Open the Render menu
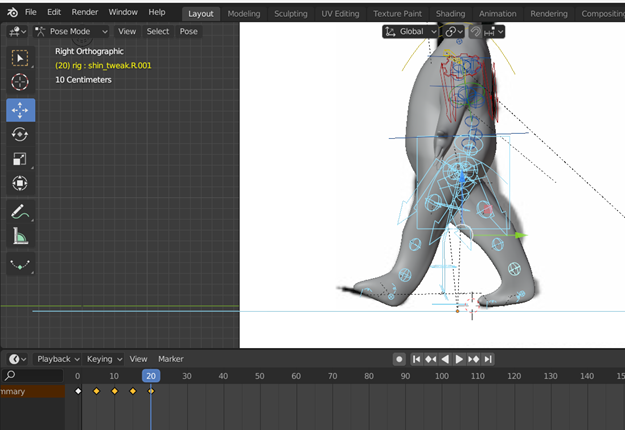This screenshot has height=430, width=625. point(85,12)
